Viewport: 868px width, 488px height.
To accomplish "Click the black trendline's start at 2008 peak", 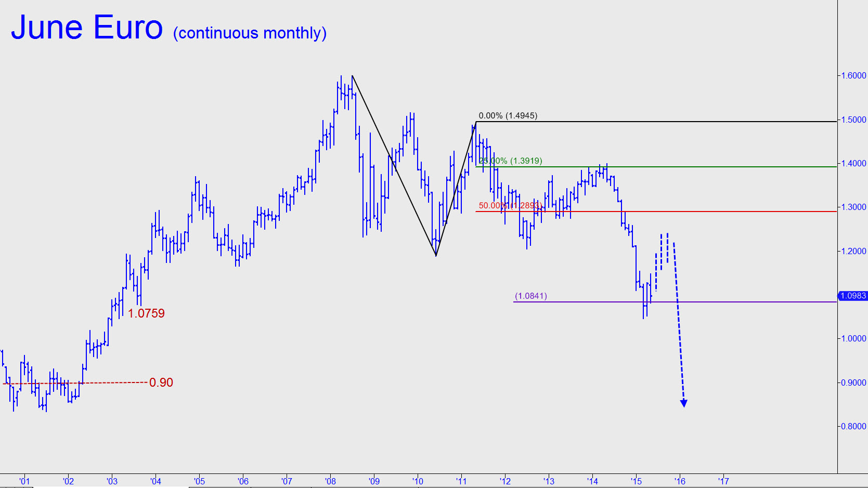I will click(352, 76).
